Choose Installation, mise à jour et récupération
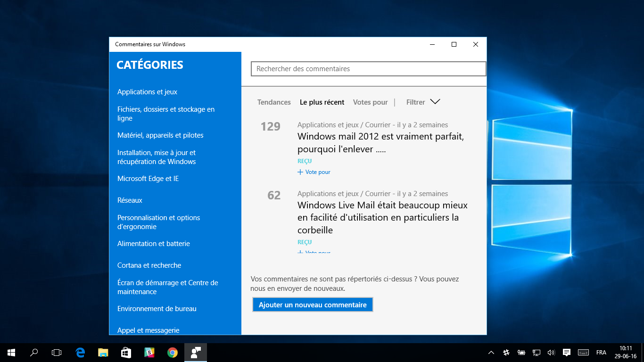This screenshot has width=644, height=362. [157, 157]
